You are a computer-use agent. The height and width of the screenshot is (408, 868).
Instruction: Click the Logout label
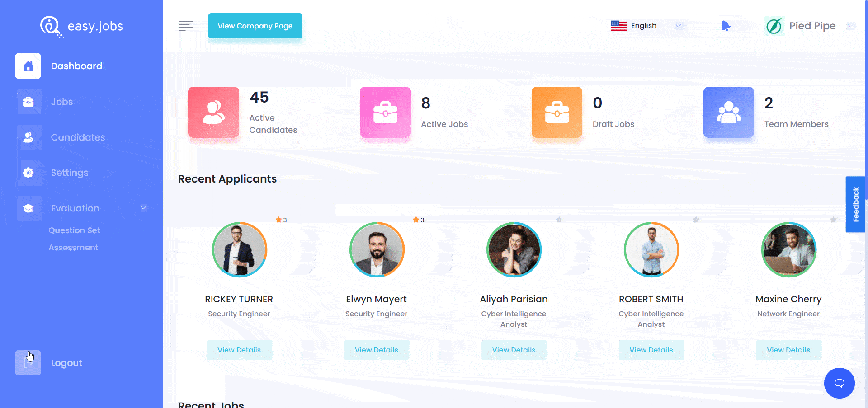point(66,363)
